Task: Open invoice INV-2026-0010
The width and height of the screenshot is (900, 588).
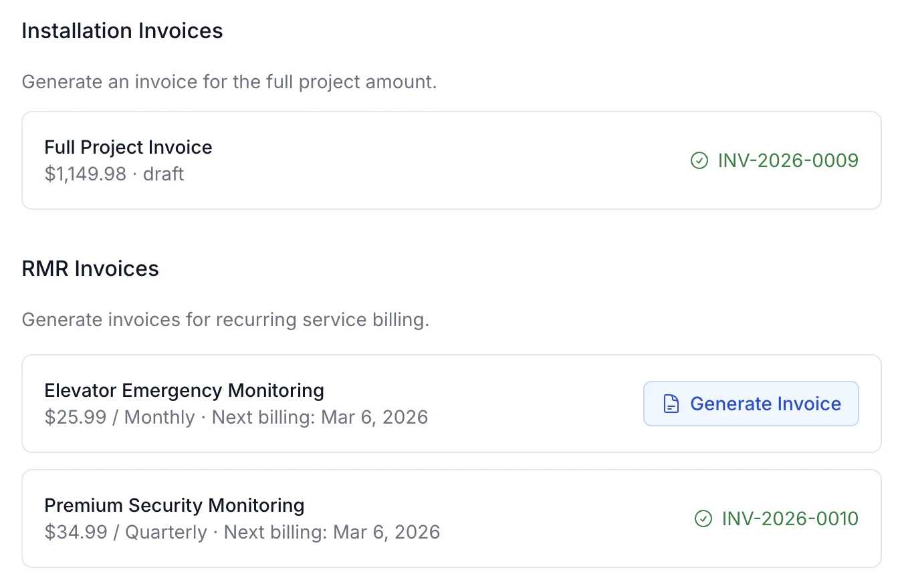Action: 790,519
